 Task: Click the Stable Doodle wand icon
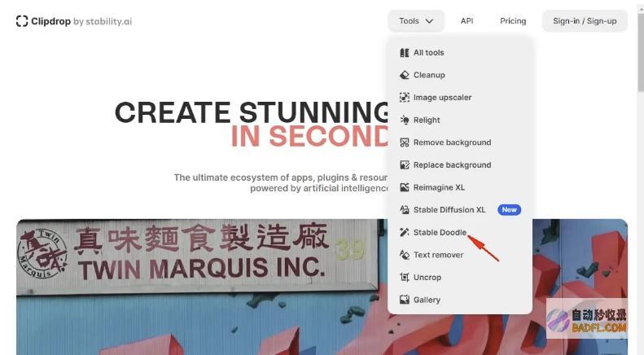point(405,232)
